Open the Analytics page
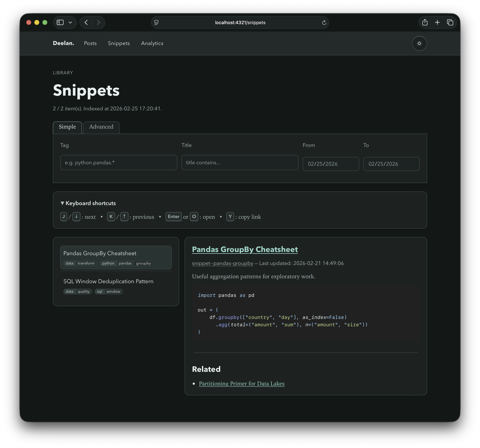 point(152,43)
